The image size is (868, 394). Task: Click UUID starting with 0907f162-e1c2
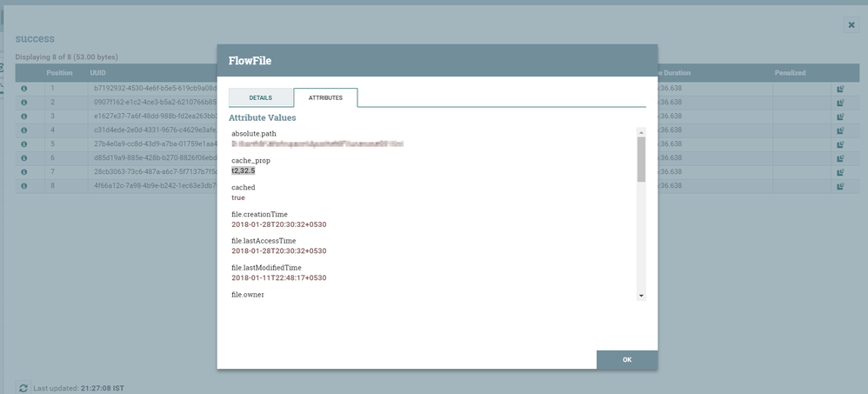[155, 103]
